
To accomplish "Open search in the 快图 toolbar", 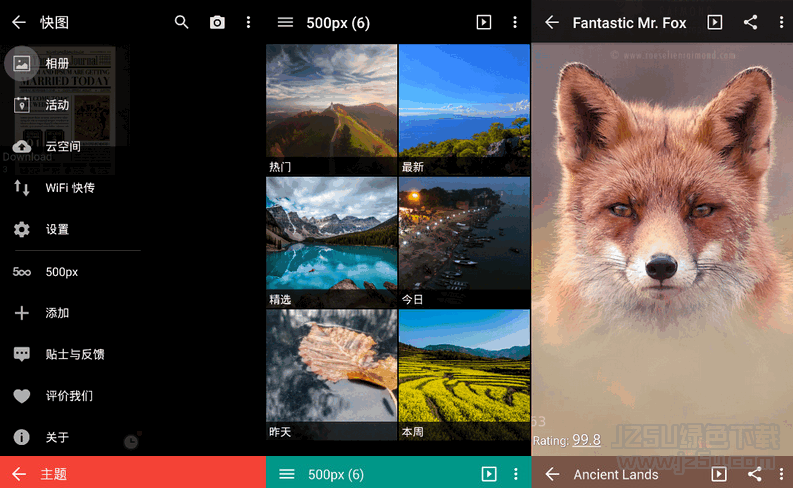I will 182,22.
